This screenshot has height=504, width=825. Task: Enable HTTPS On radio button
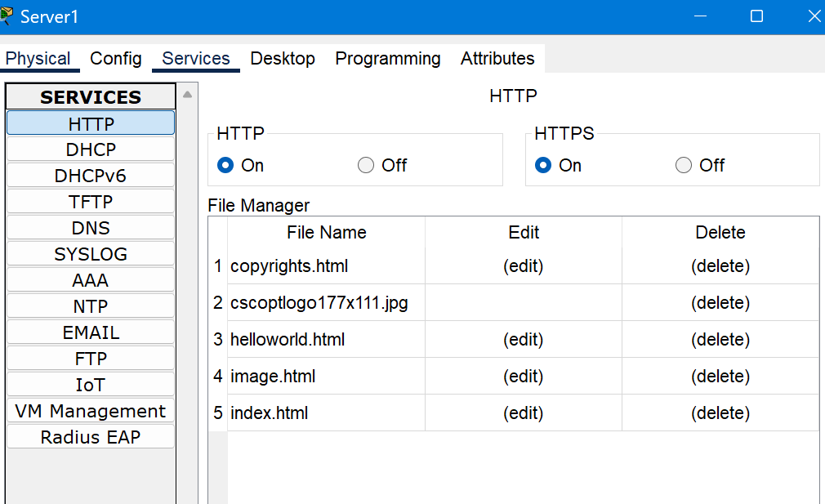[543, 165]
